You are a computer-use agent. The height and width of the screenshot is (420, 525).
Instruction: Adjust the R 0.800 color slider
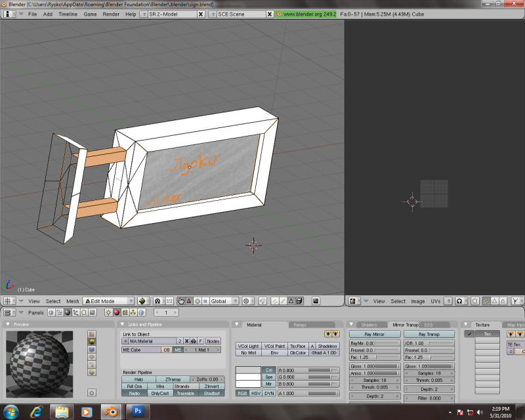click(x=308, y=370)
